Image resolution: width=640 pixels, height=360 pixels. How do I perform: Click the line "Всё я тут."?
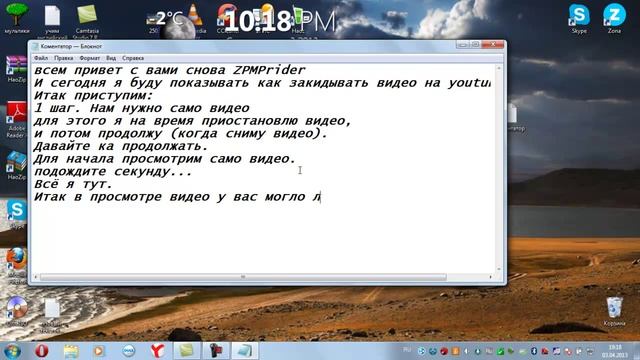point(73,184)
